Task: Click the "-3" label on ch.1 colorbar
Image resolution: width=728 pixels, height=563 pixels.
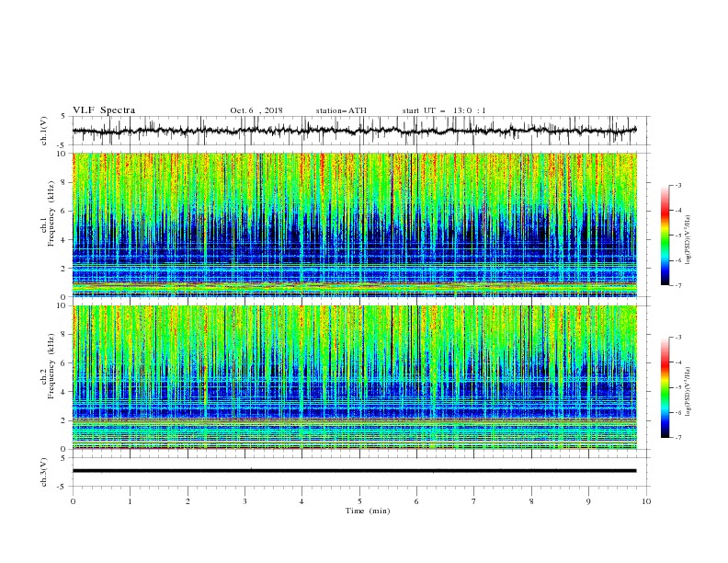Action: pos(678,185)
